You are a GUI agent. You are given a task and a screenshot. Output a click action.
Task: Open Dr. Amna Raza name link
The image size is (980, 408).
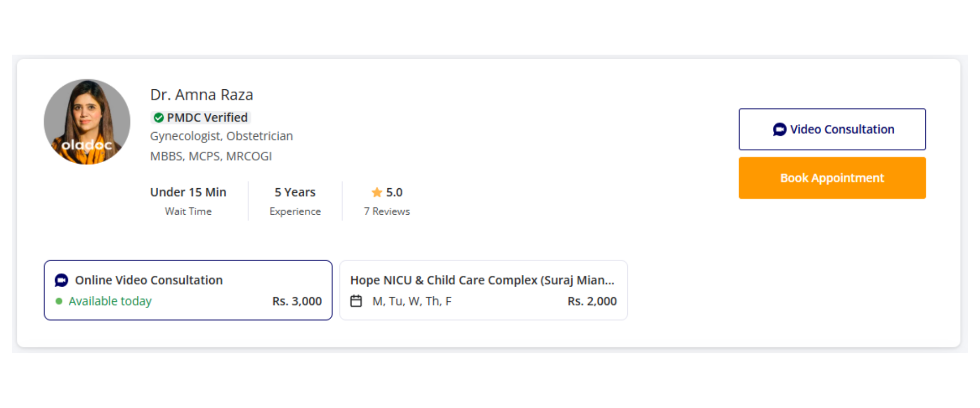(202, 95)
